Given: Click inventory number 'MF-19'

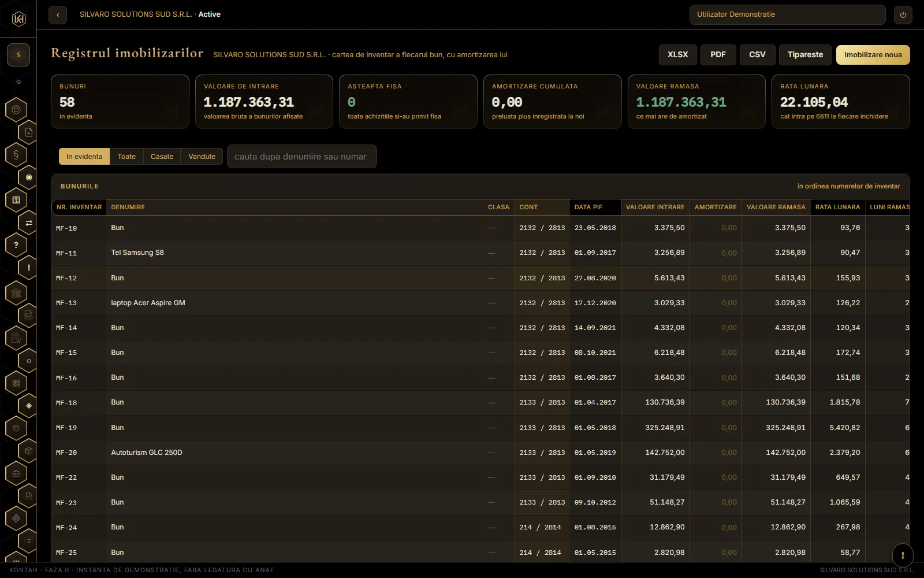Looking at the screenshot, I should tap(66, 428).
